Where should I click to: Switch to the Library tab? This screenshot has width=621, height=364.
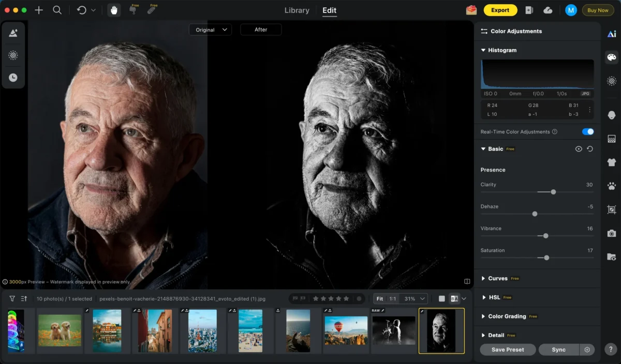297,10
